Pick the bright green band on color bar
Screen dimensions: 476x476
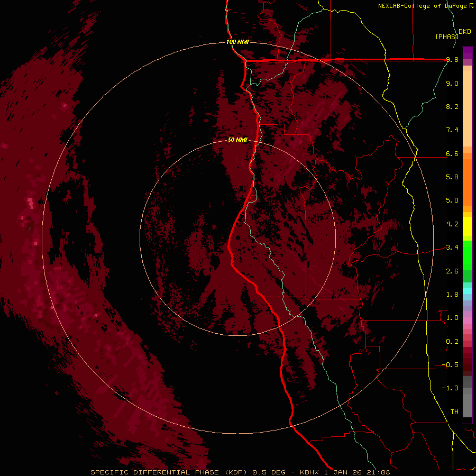(x=467, y=255)
